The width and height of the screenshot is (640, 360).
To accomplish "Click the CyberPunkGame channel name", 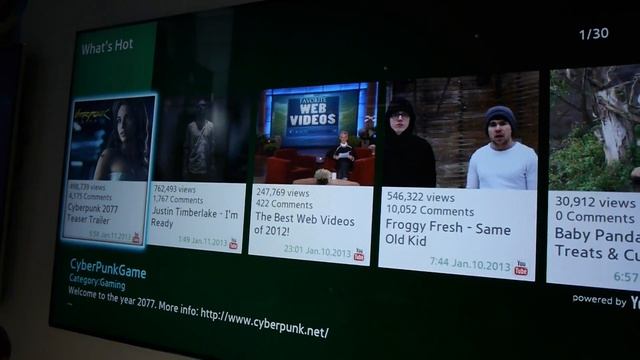I will click(108, 269).
